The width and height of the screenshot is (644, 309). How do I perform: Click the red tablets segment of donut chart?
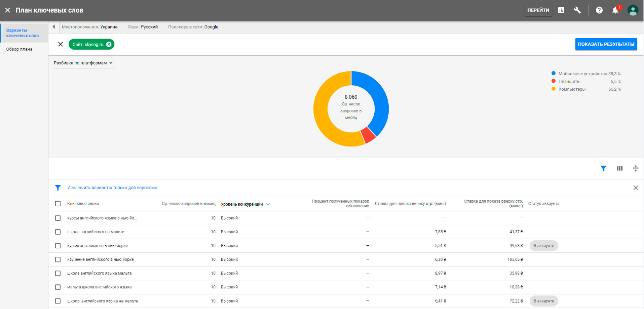(369, 135)
